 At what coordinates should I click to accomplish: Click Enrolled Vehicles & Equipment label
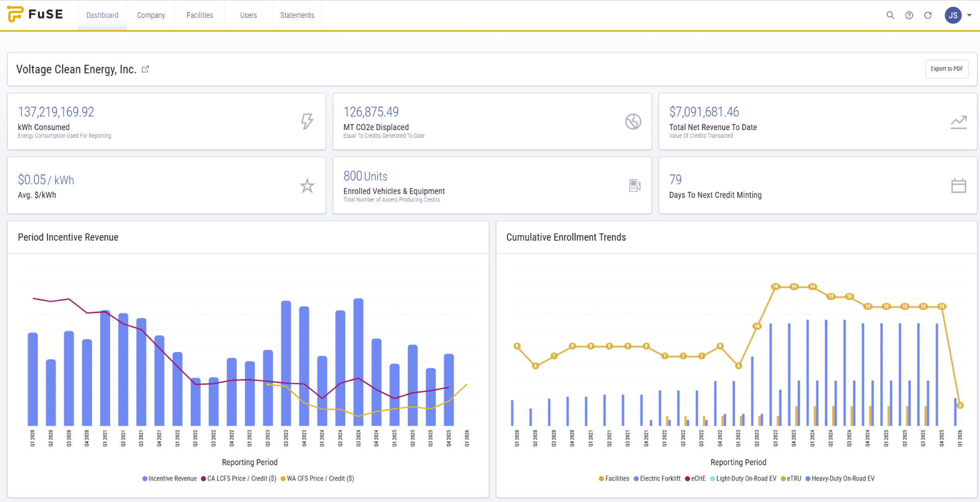pos(394,191)
